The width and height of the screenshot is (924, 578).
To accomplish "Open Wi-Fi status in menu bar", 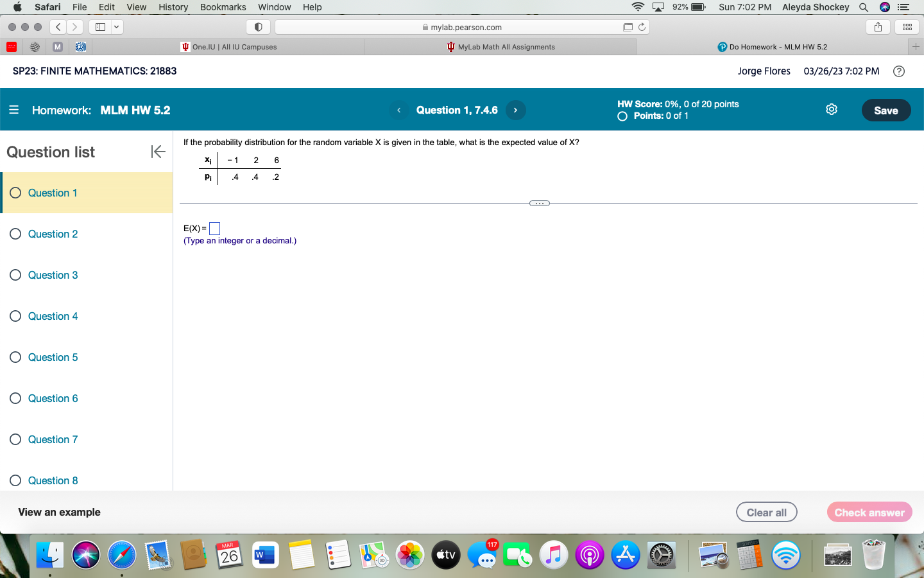I will click(638, 7).
